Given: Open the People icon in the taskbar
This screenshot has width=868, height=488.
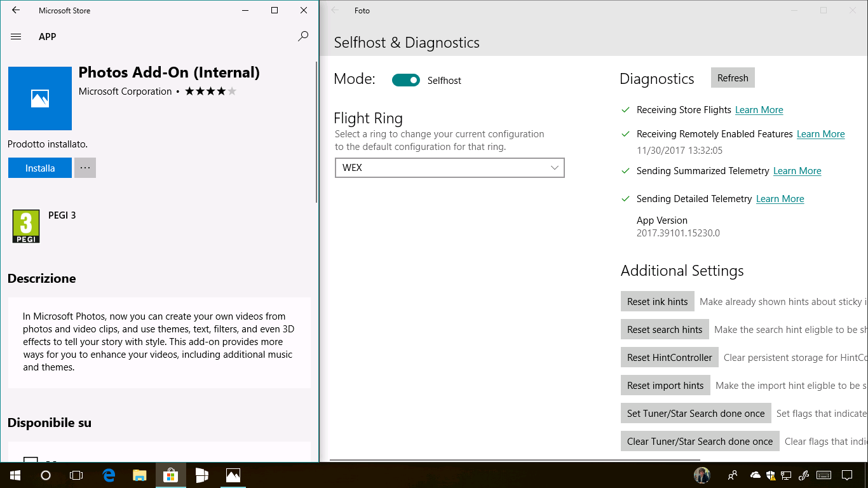Looking at the screenshot, I should point(733,475).
